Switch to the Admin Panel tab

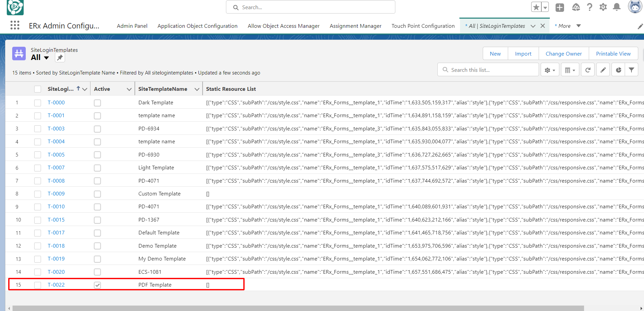coord(132,26)
